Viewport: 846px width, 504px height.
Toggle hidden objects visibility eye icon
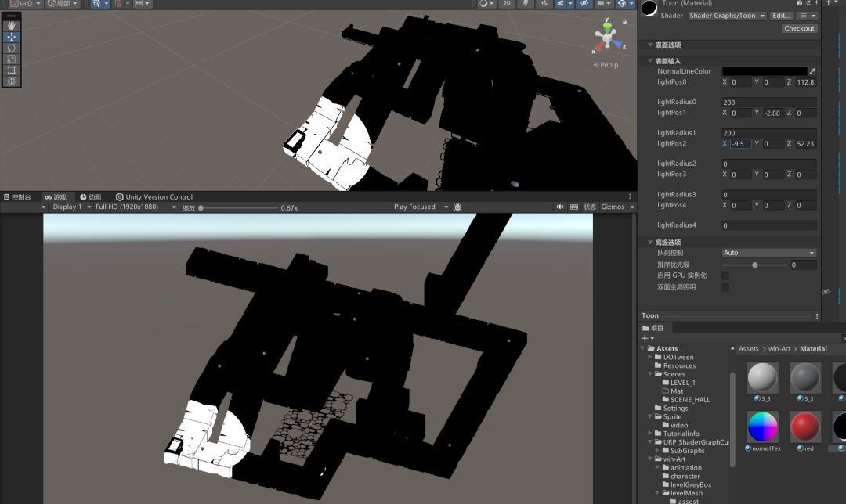click(x=584, y=3)
